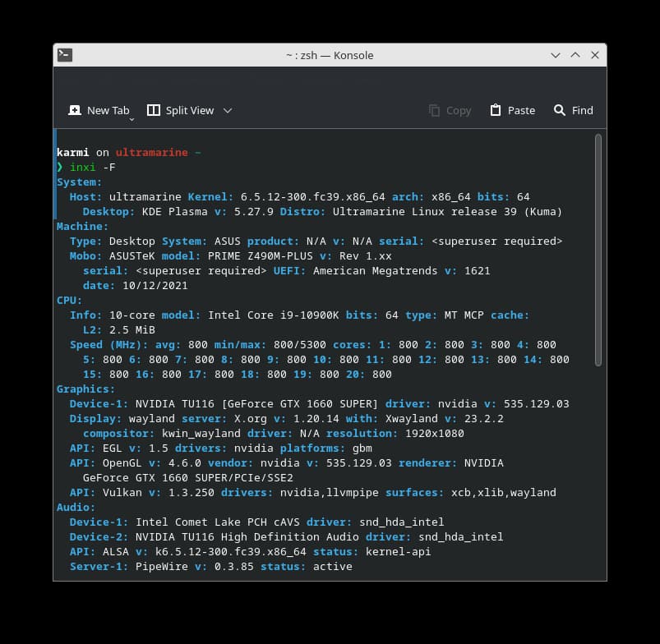Click 'OpenGL' API text
Viewport: 660px width, 644px height.
pyautogui.click(x=122, y=463)
